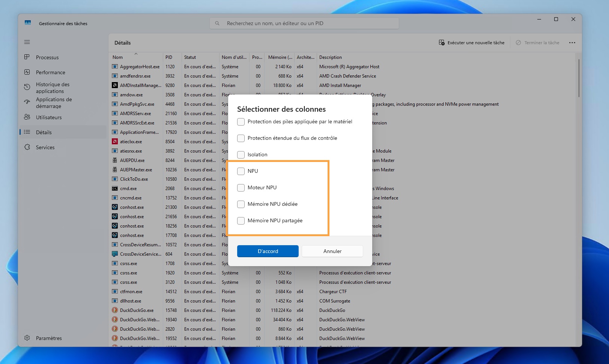The image size is (609, 364).
Task: Confirm with the D'accord button
Action: point(268,251)
